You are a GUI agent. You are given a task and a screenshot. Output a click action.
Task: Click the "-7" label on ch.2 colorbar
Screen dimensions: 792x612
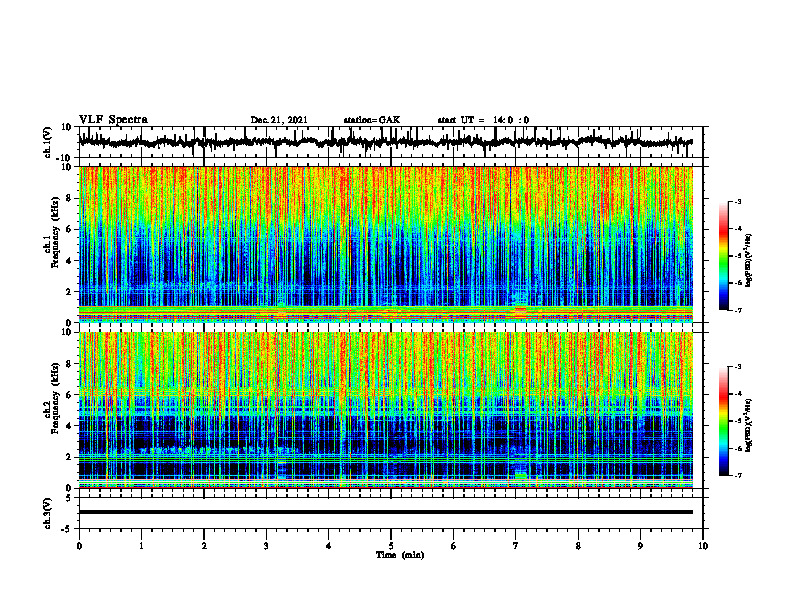coord(737,475)
